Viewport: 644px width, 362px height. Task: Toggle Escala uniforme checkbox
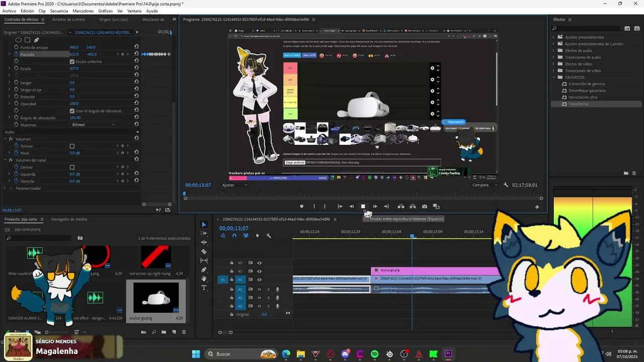72,61
